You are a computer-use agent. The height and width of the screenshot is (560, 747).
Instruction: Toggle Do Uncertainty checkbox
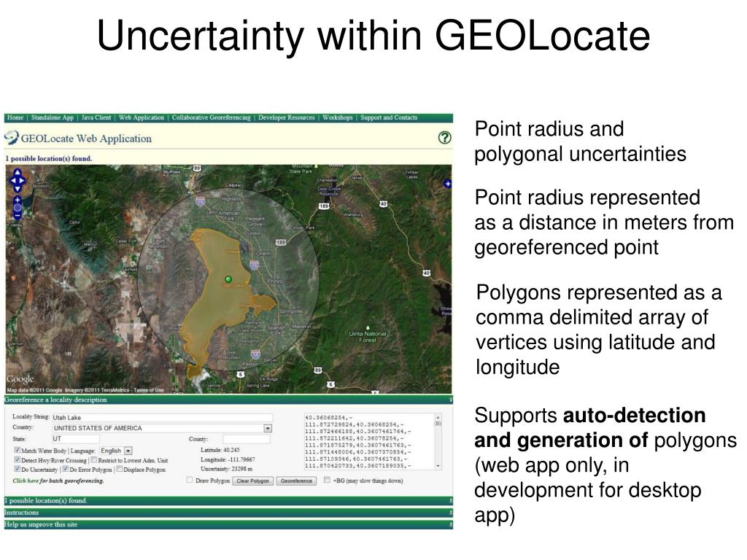coord(18,469)
